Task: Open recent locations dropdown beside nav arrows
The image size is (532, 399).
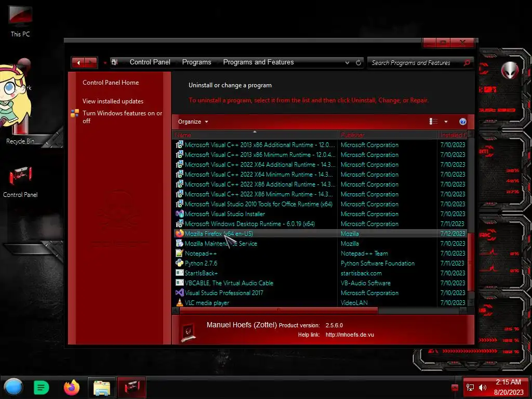Action: click(105, 63)
